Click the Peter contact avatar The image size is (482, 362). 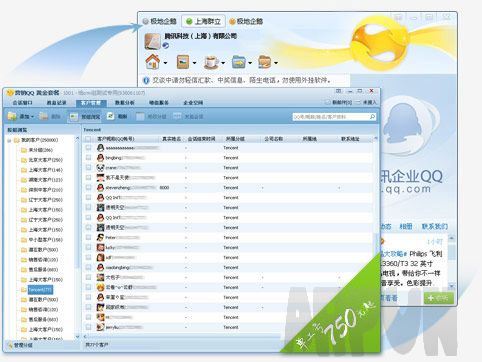(x=100, y=237)
